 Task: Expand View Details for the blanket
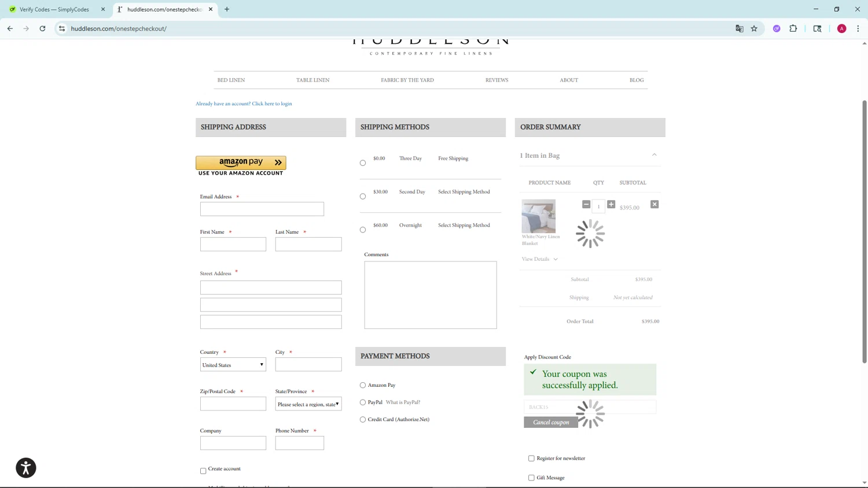539,259
